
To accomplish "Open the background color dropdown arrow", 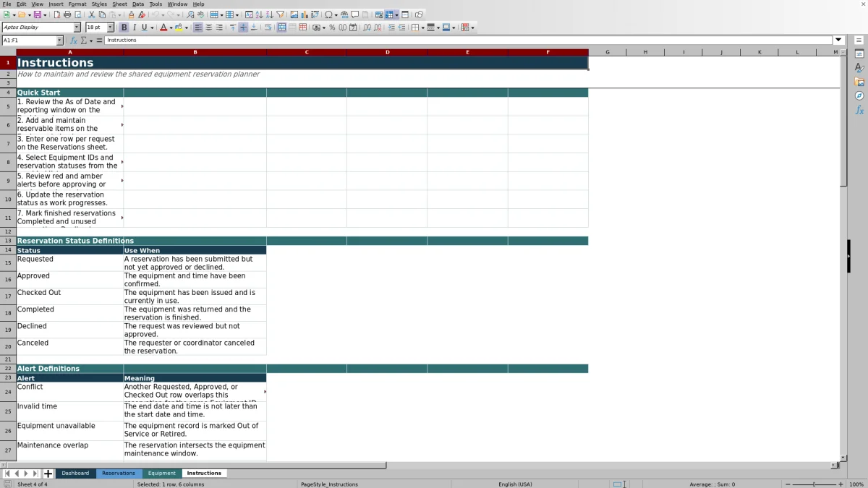I will pos(187,27).
